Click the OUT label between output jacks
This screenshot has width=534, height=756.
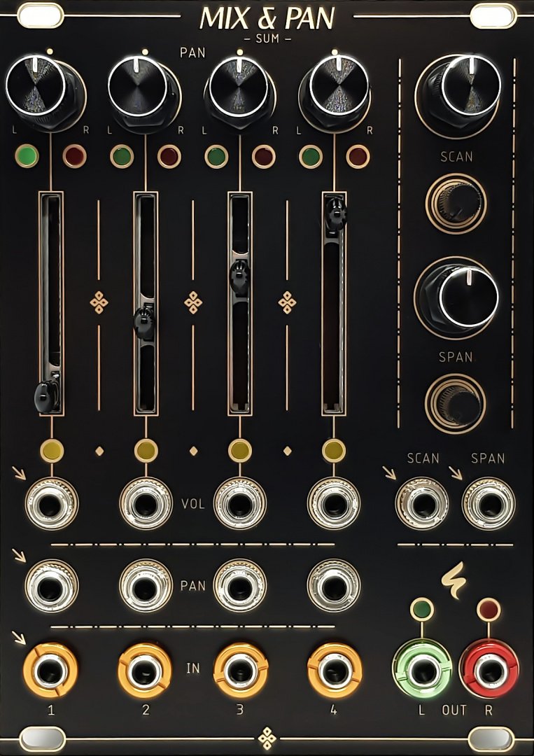point(454,710)
